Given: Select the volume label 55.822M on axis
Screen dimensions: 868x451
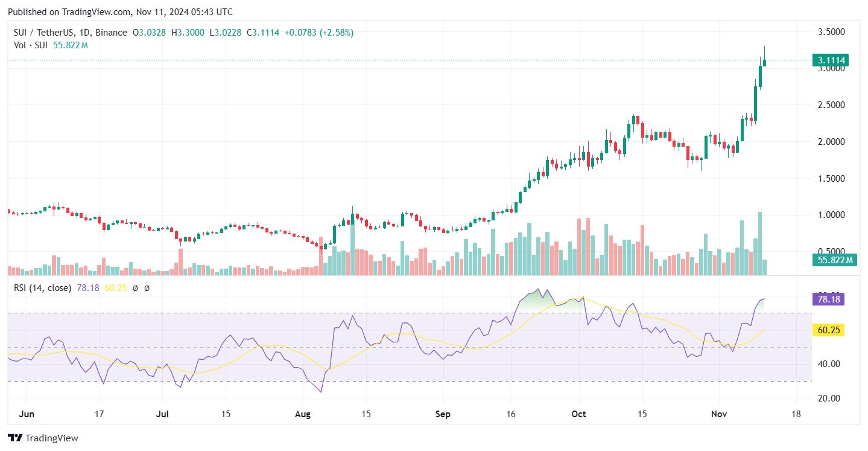Looking at the screenshot, I should (835, 260).
